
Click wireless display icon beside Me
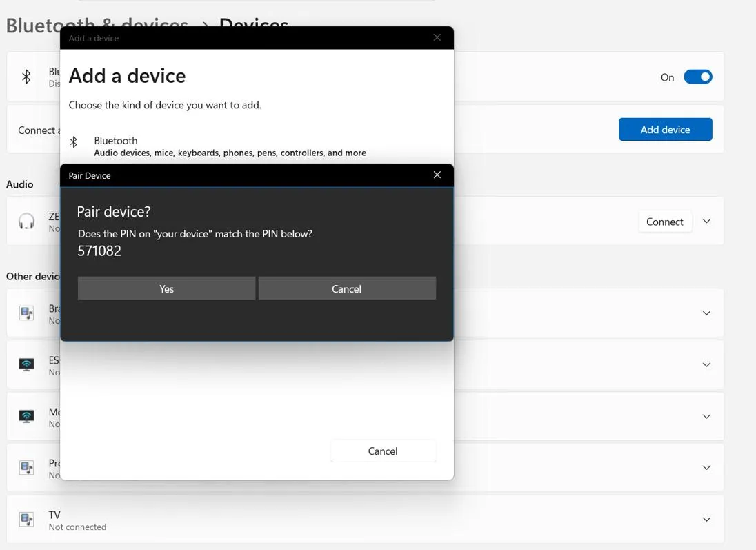26,416
